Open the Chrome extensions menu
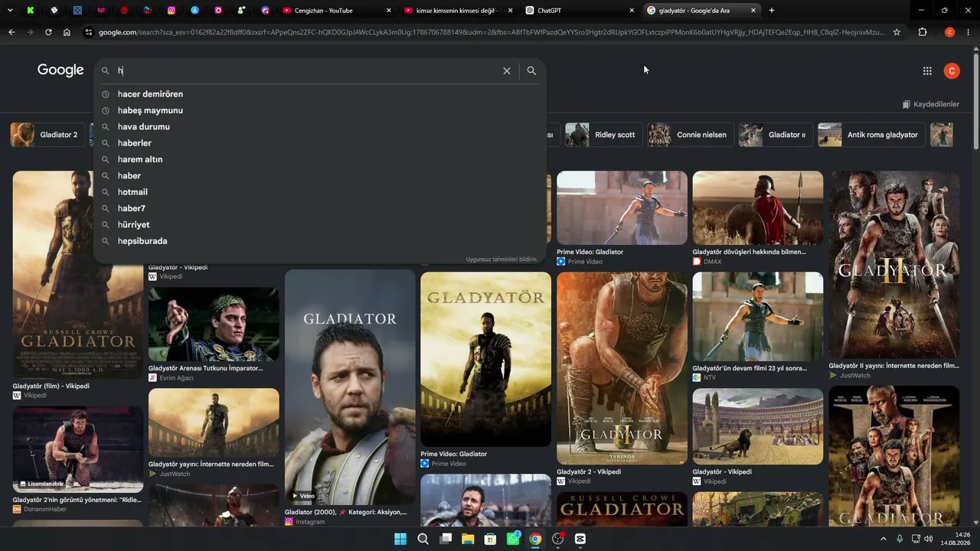 click(x=923, y=32)
